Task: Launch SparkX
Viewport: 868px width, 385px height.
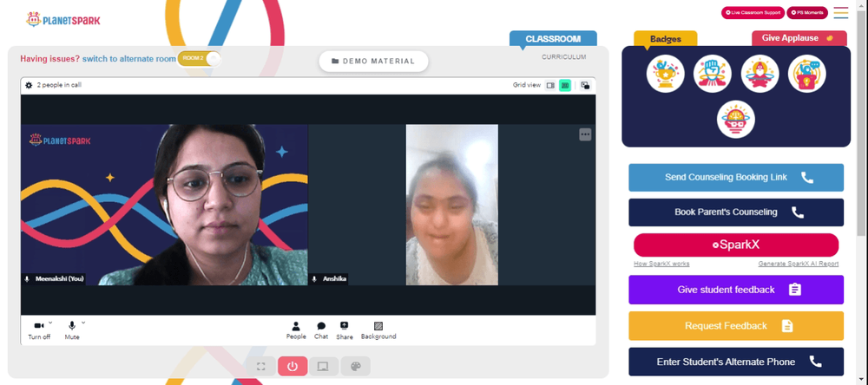Action: [x=736, y=245]
